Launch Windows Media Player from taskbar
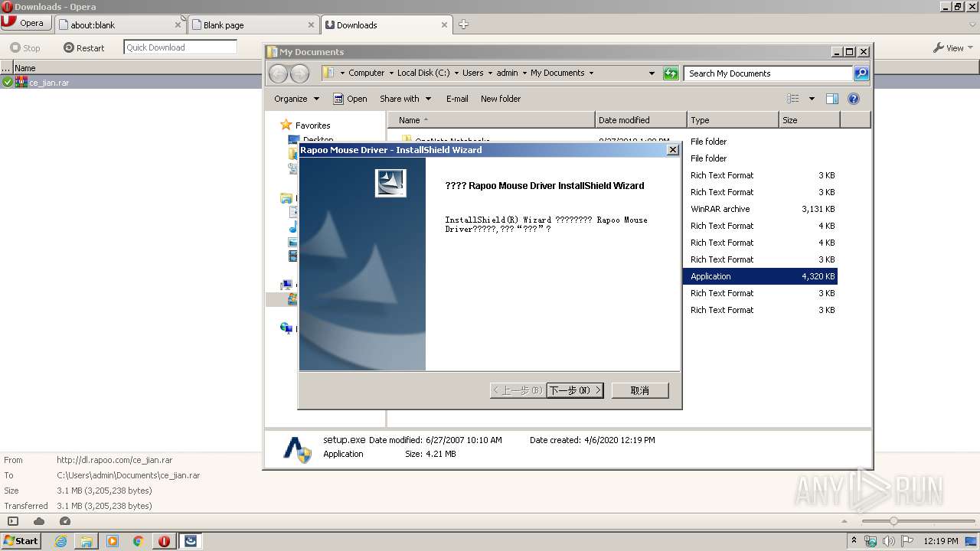Screen dimensions: 980x551 pyautogui.click(x=113, y=541)
